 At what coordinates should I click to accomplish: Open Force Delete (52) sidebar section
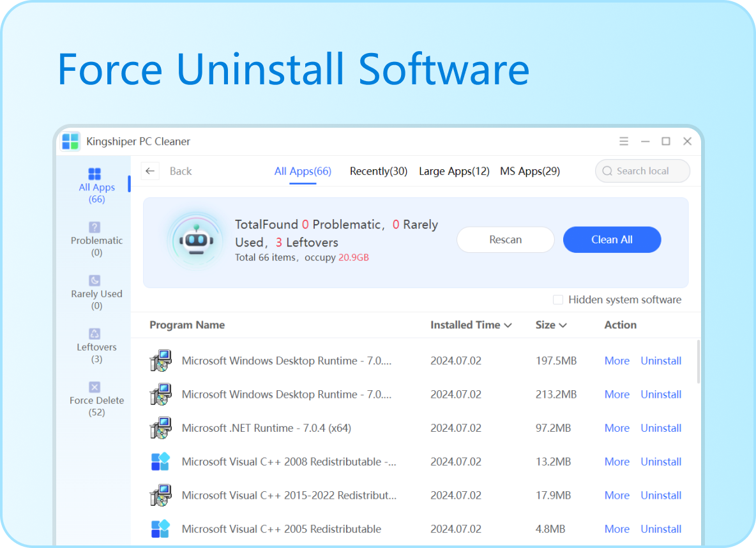click(x=96, y=399)
